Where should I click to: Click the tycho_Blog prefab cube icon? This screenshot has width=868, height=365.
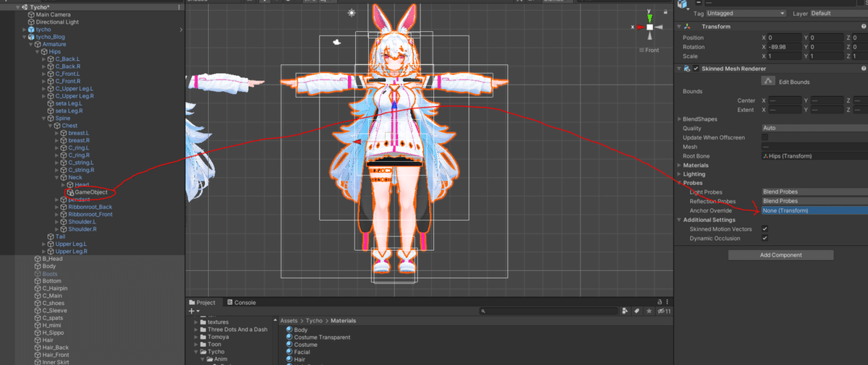point(31,37)
